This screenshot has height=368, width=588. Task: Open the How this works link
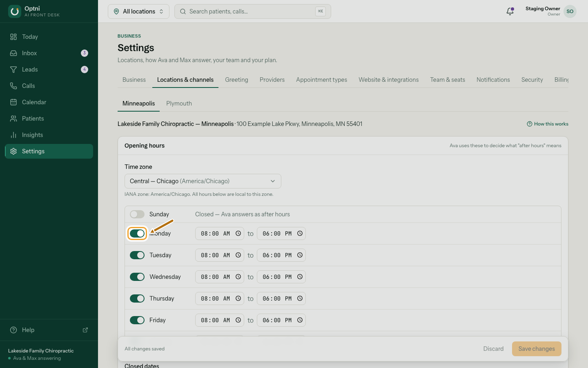pos(548,124)
